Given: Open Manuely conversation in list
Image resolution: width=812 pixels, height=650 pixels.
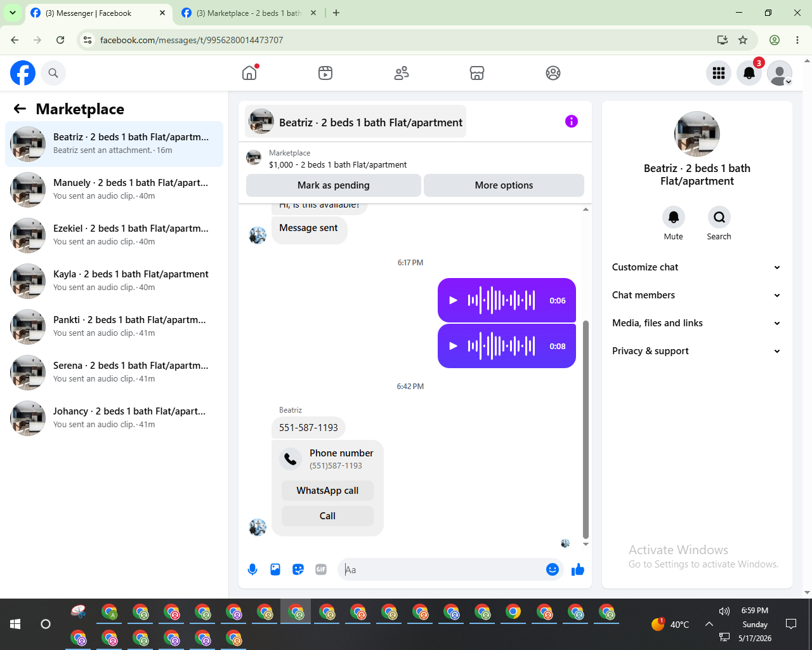Looking at the screenshot, I should pyautogui.click(x=114, y=190).
